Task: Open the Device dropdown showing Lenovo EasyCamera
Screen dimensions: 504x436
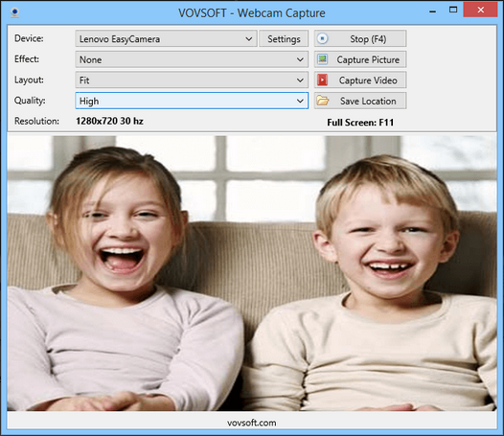Action: click(x=166, y=39)
